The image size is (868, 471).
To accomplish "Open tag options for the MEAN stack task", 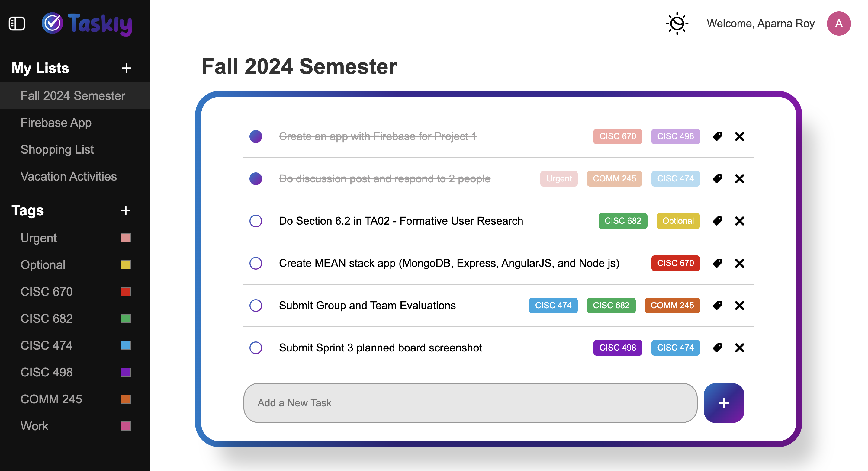I will [x=717, y=263].
